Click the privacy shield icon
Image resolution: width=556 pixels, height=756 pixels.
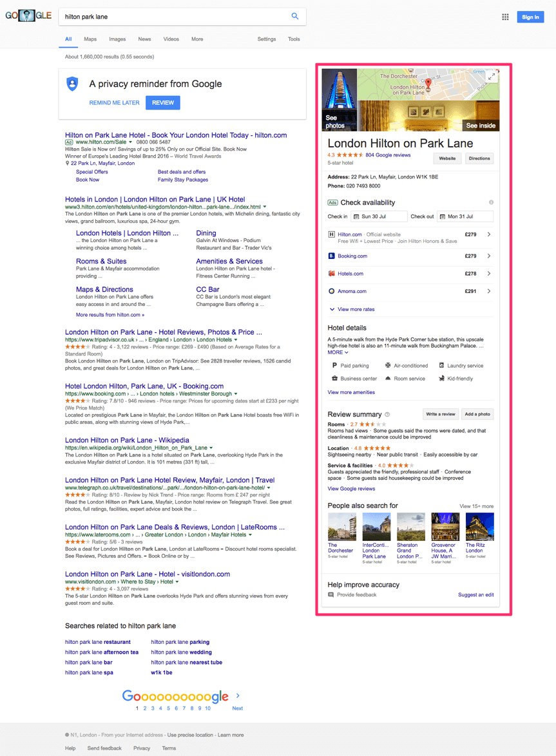pyautogui.click(x=72, y=84)
